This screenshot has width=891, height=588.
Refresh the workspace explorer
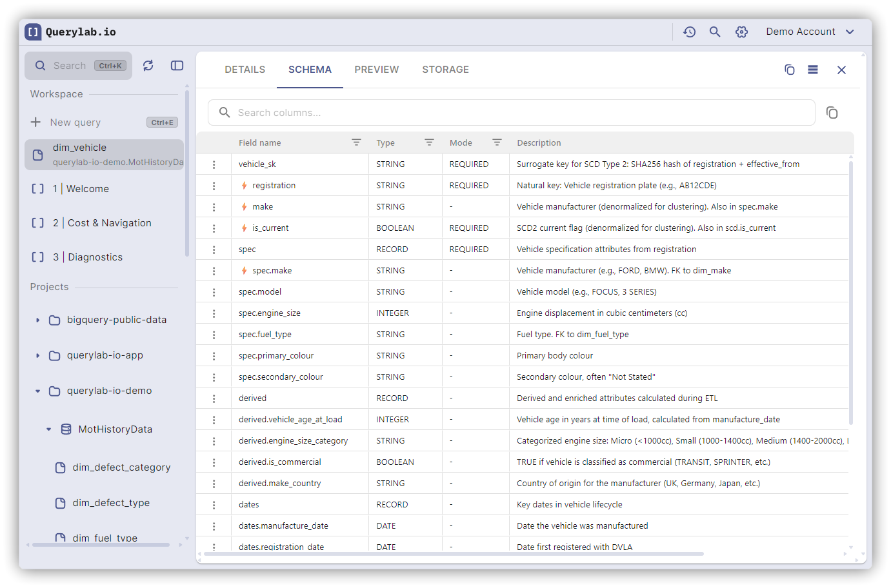(148, 66)
